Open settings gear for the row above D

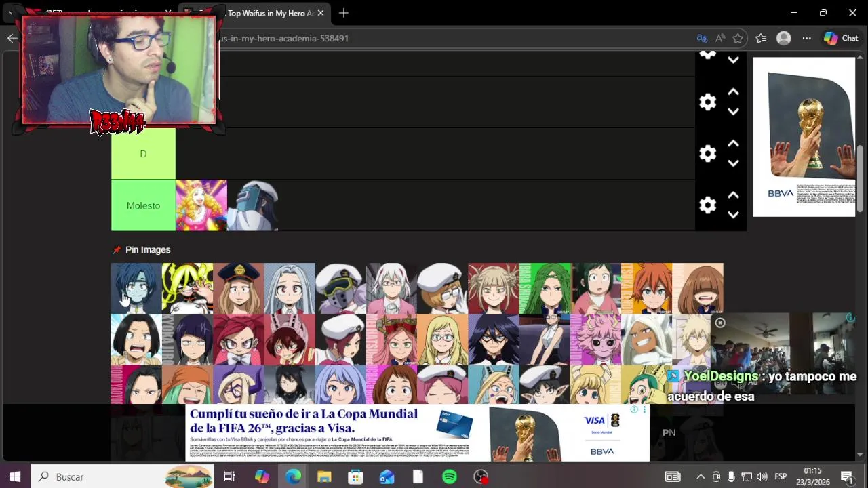click(707, 102)
